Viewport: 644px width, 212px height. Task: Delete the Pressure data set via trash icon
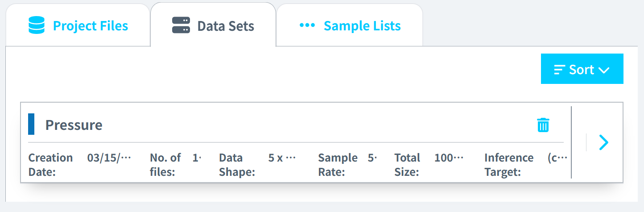(543, 125)
